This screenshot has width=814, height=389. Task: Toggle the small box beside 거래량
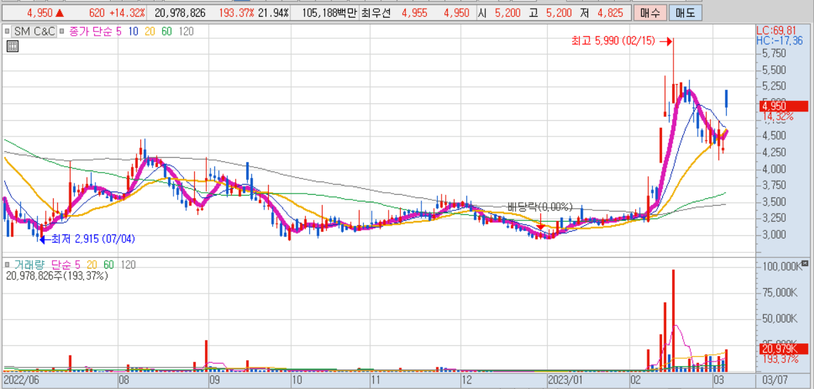click(x=7, y=264)
